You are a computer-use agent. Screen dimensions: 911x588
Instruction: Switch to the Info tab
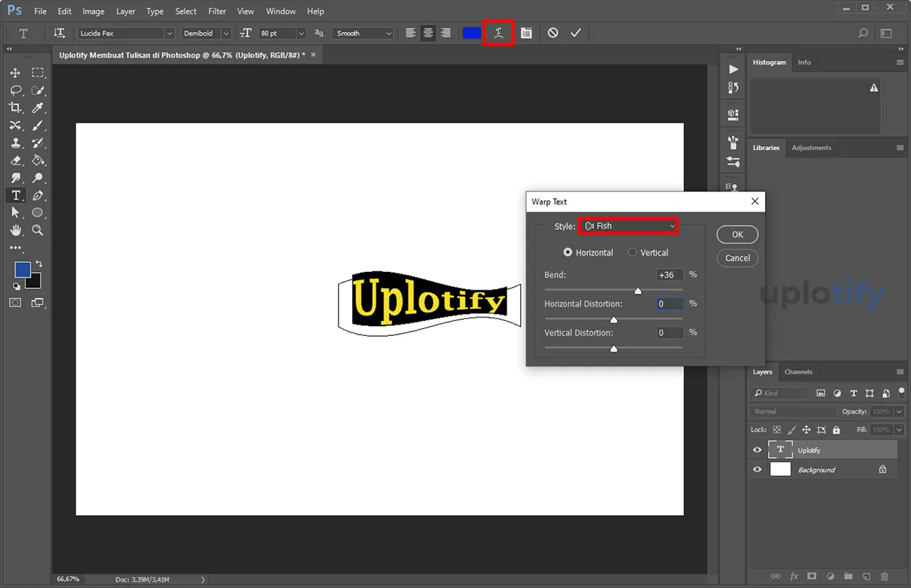point(804,63)
